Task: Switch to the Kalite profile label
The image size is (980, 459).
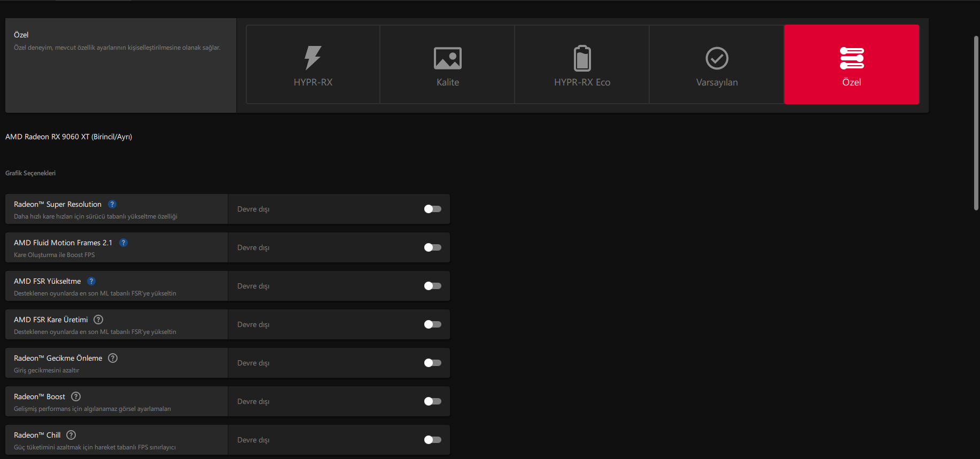Action: coord(448,82)
